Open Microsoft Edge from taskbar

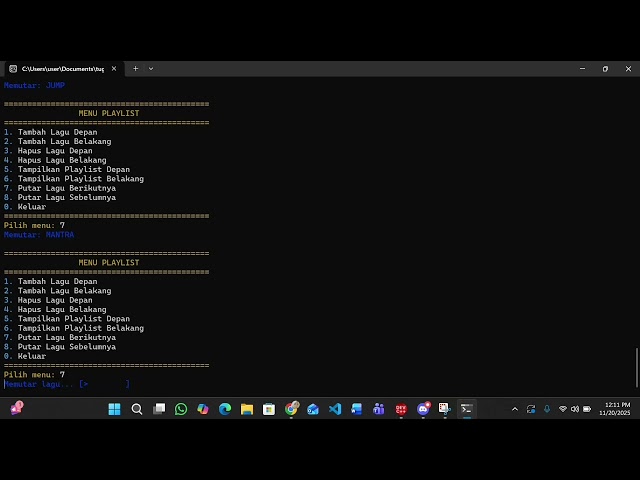[x=225, y=409]
